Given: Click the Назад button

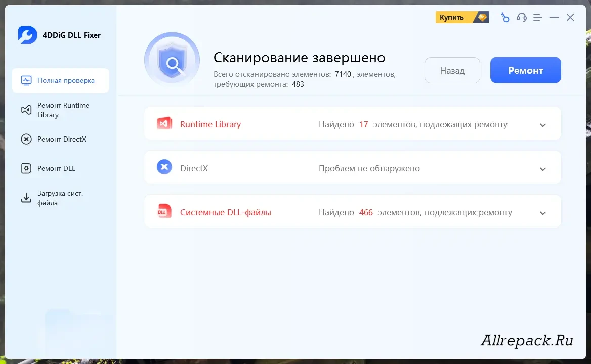Looking at the screenshot, I should tap(452, 70).
